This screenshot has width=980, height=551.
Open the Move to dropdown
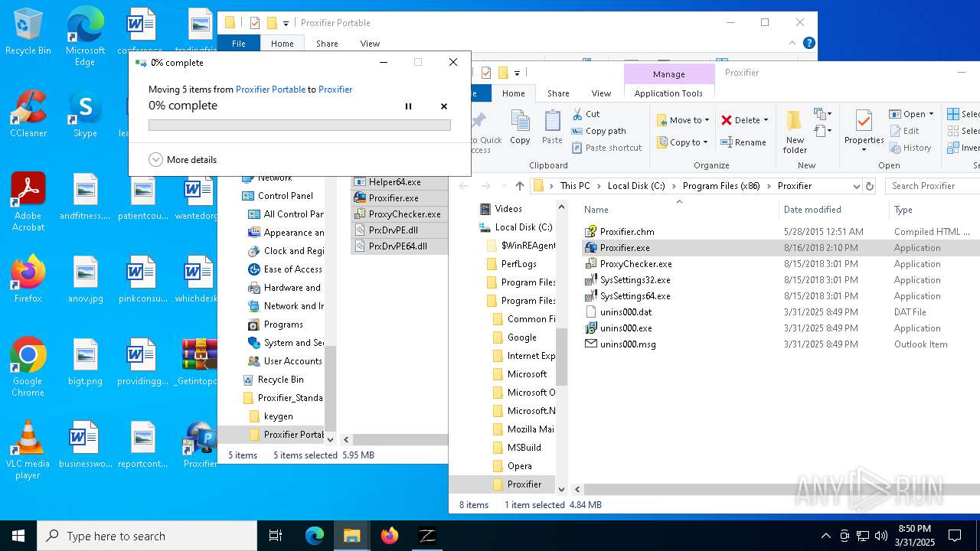[x=683, y=120]
